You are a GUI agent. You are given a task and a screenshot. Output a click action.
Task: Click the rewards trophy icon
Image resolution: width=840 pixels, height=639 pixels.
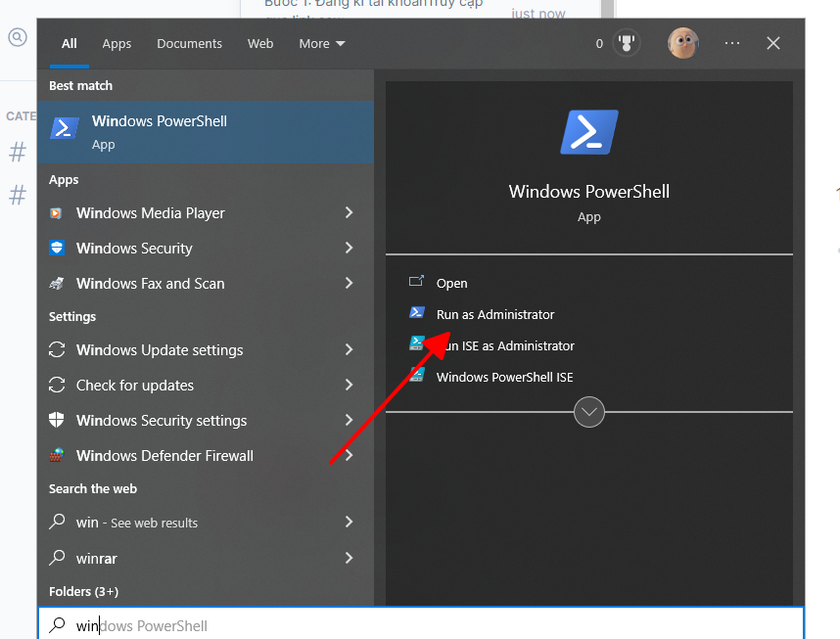[x=626, y=43]
